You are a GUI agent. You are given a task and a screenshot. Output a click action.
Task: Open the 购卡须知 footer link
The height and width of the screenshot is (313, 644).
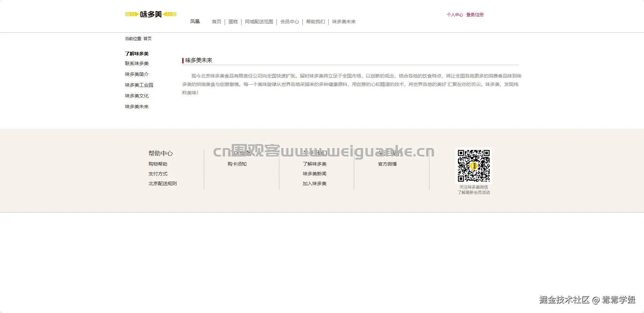237,164
